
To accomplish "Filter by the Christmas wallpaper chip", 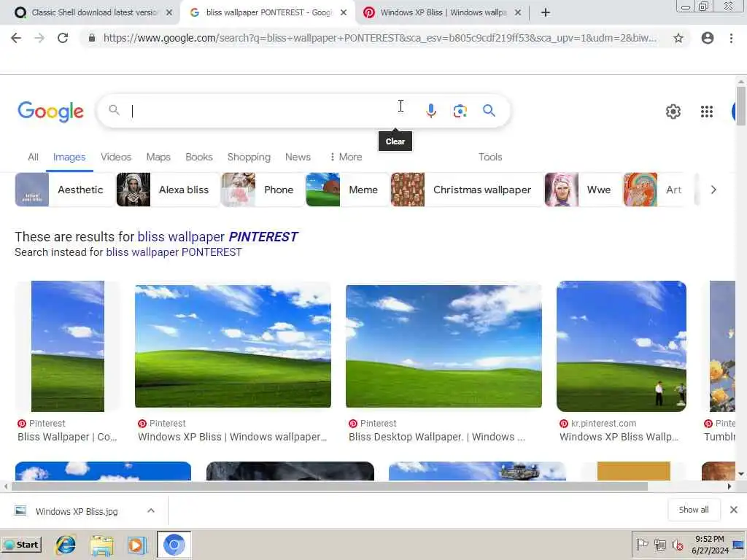I will point(466,190).
